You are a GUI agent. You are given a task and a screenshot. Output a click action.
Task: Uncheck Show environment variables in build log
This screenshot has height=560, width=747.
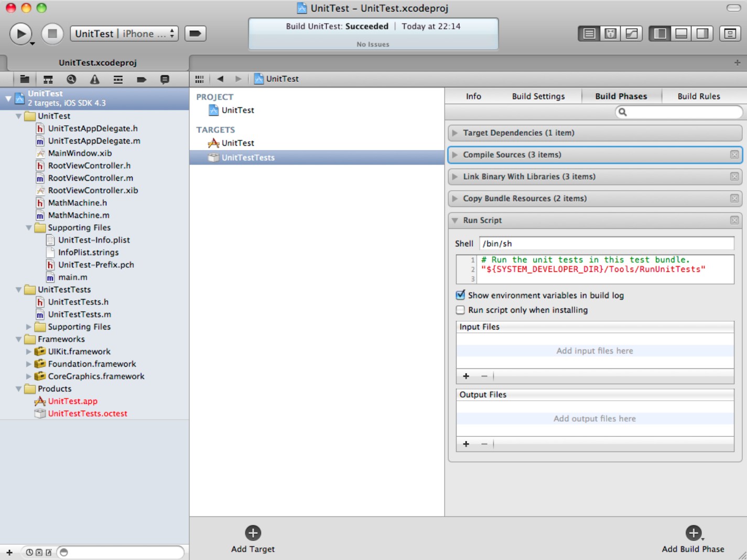click(x=460, y=295)
